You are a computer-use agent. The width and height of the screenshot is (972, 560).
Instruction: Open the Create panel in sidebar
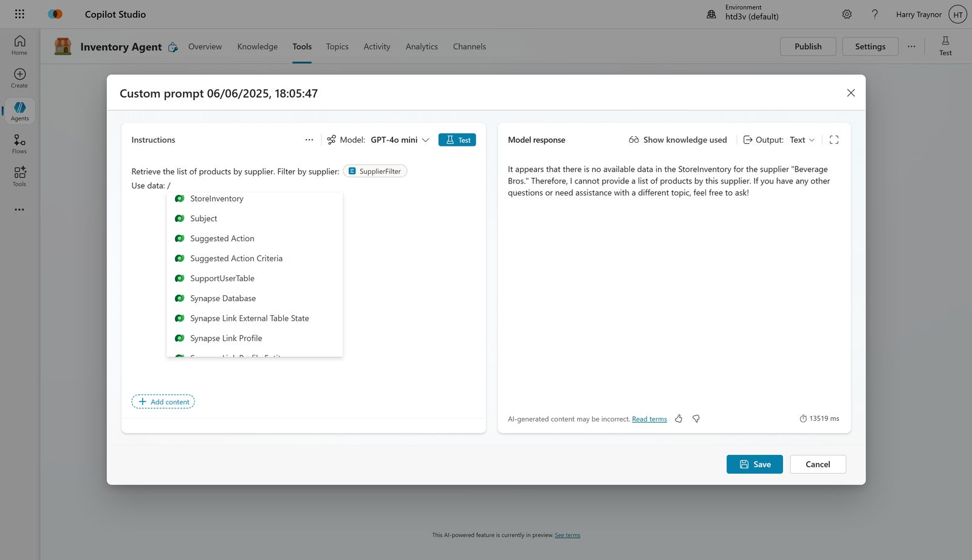click(x=19, y=77)
